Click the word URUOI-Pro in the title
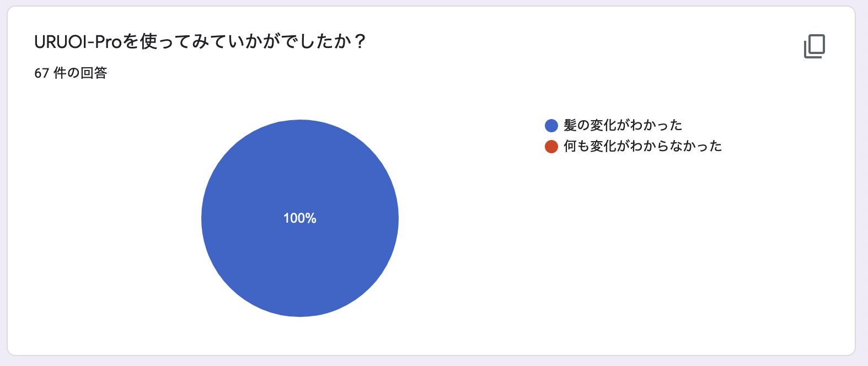 78,42
